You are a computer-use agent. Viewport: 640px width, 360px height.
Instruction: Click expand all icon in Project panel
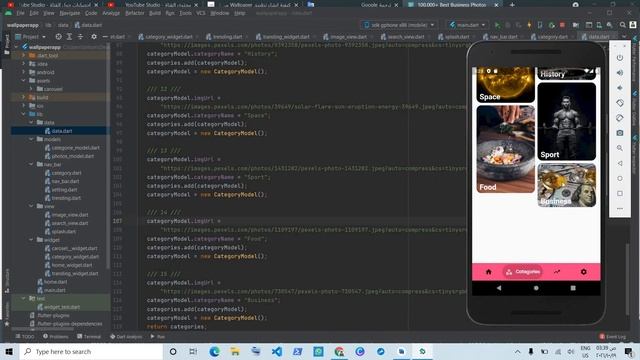[69, 37]
